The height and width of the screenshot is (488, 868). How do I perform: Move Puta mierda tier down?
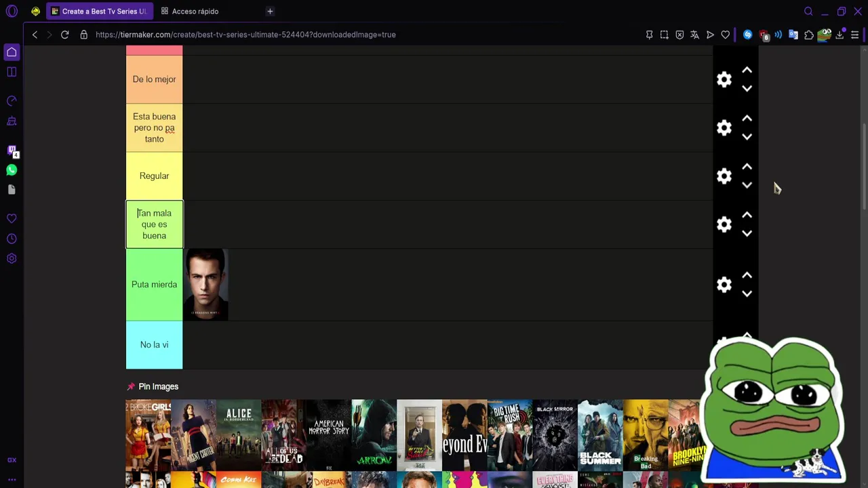[747, 293]
